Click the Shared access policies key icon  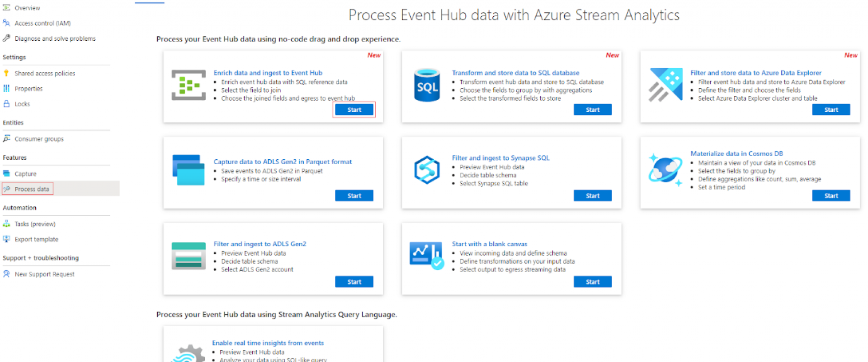pos(6,73)
